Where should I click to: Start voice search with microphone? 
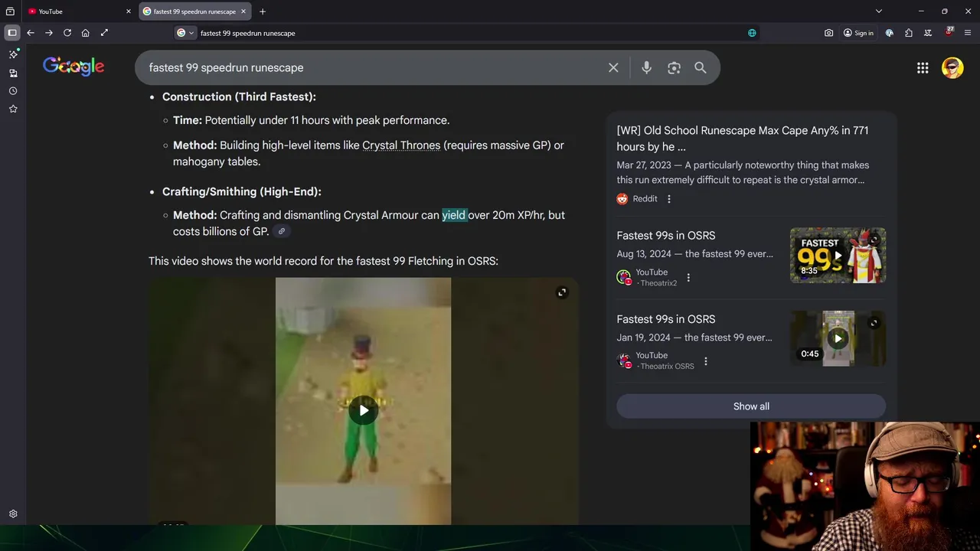646,67
